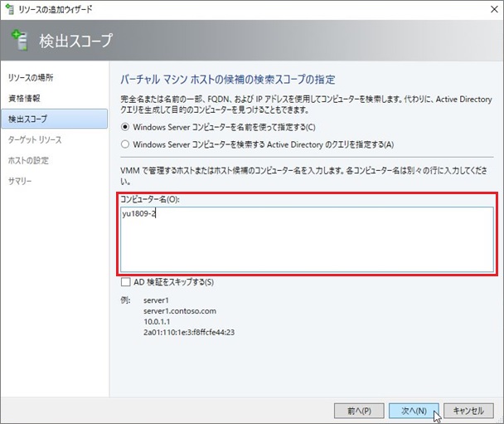This screenshot has width=504, height=424.
Task: Click the server1.contoso.com example text
Action: point(179,310)
